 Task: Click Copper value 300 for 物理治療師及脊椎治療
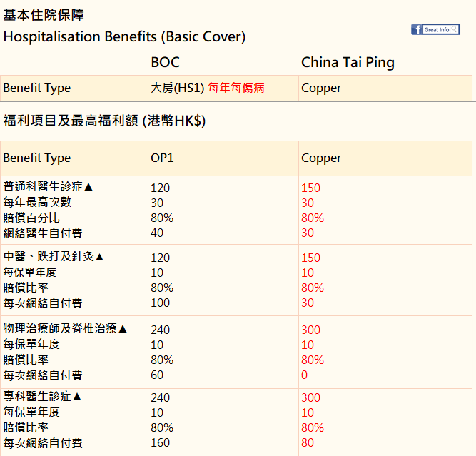310,330
